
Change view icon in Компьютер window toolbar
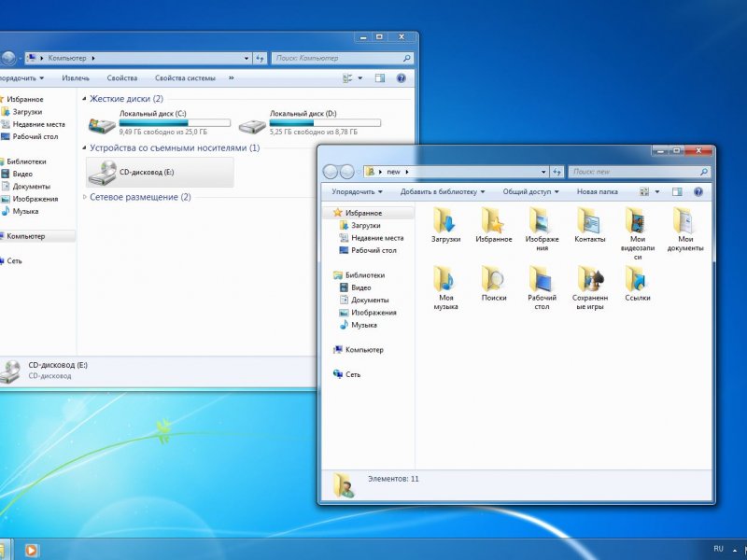[x=347, y=78]
